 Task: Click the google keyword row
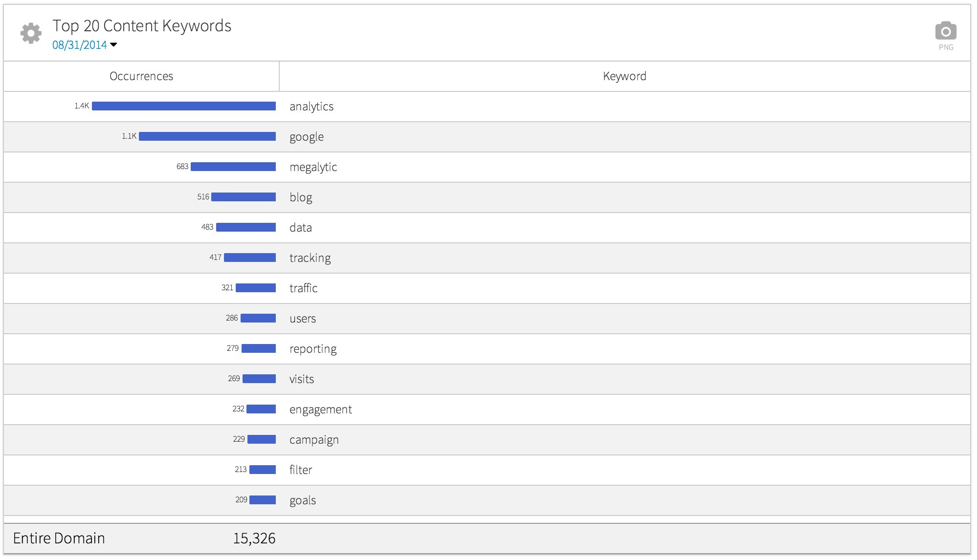(x=307, y=137)
